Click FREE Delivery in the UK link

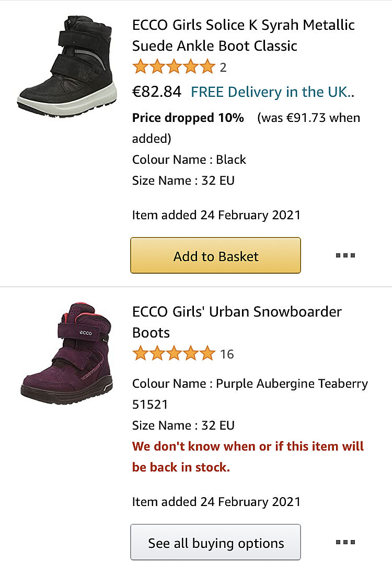[x=272, y=92]
